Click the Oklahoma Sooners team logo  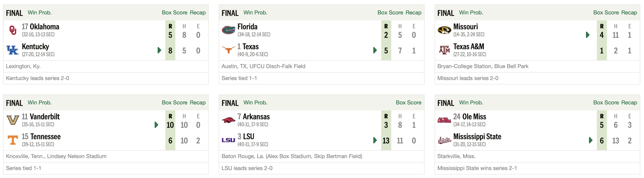[x=13, y=30]
